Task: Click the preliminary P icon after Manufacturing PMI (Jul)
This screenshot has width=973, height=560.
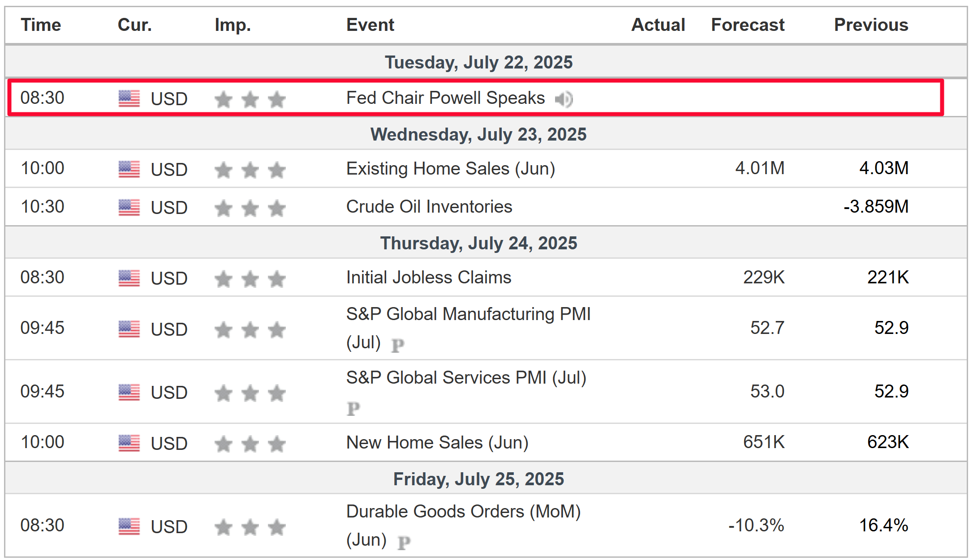Action: click(x=398, y=345)
